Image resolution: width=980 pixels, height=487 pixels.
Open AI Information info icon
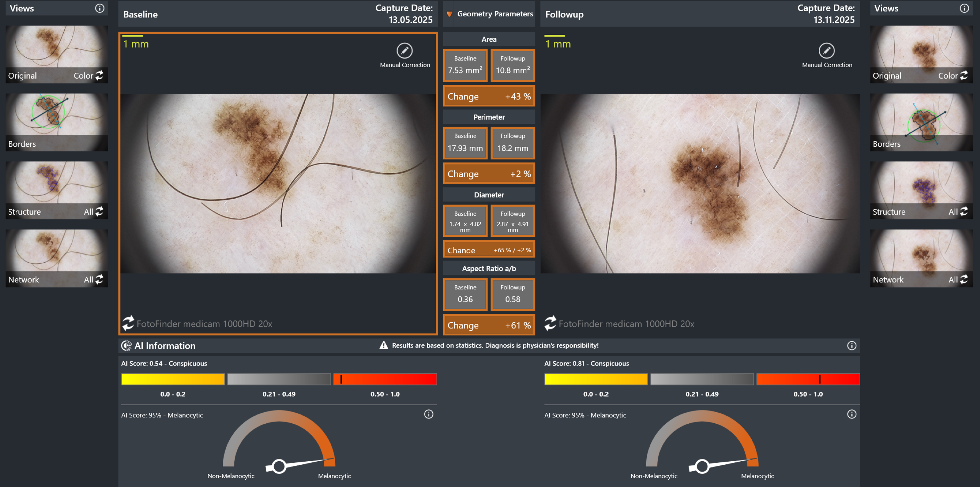[x=852, y=345]
